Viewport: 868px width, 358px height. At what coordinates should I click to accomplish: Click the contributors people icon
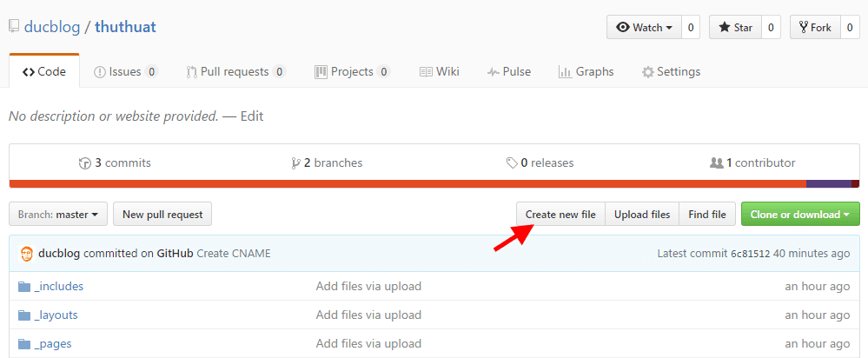[716, 163]
